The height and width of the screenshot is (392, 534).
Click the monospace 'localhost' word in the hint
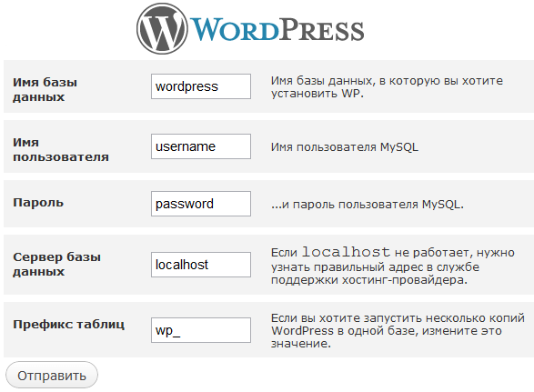tap(346, 252)
